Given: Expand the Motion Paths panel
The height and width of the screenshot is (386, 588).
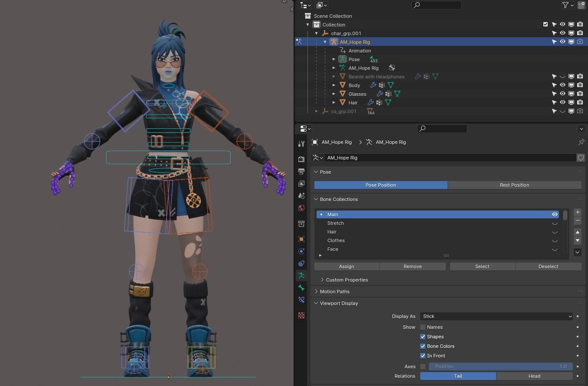Looking at the screenshot, I should point(316,292).
